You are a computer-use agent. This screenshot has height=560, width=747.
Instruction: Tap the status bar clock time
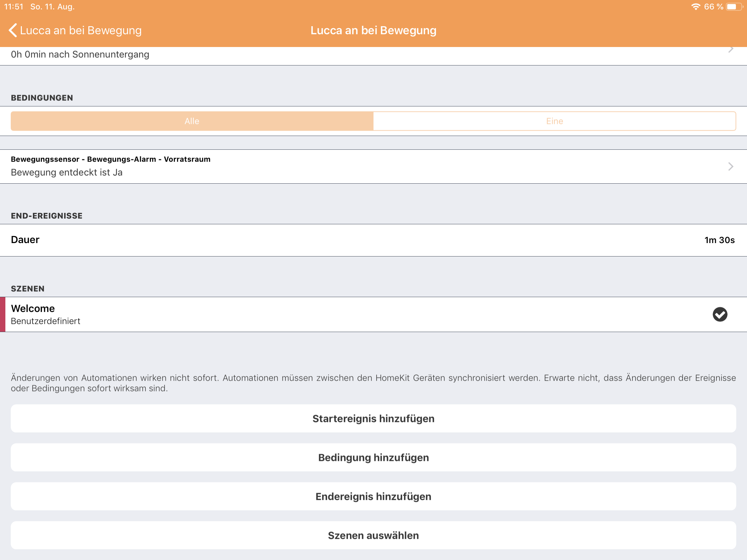click(13, 7)
